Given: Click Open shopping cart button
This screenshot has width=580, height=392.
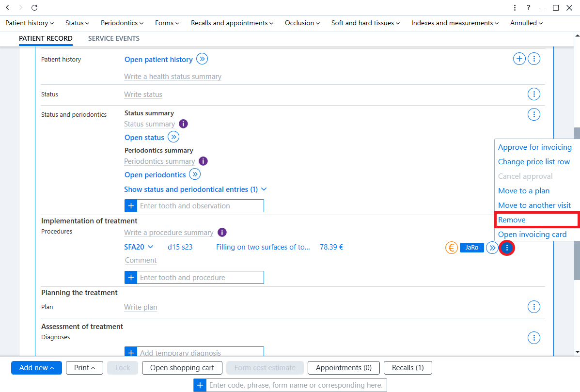Looking at the screenshot, I should coord(182,368).
